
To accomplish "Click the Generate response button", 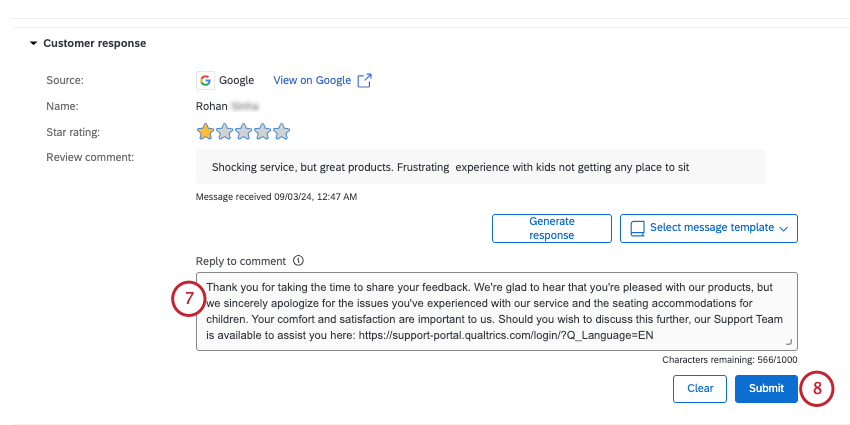I will [551, 228].
